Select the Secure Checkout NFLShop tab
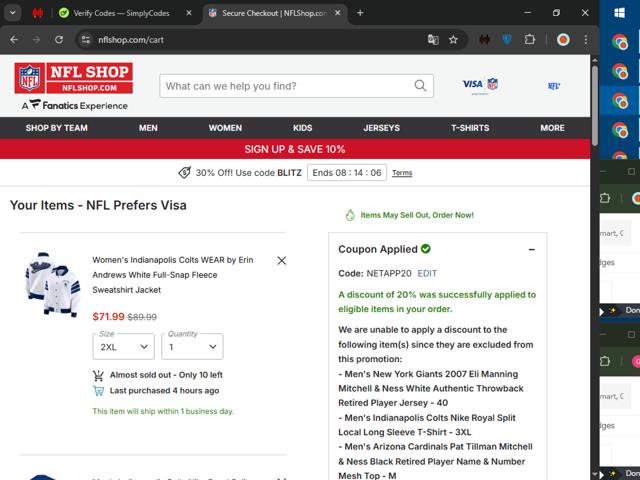 pos(274,13)
